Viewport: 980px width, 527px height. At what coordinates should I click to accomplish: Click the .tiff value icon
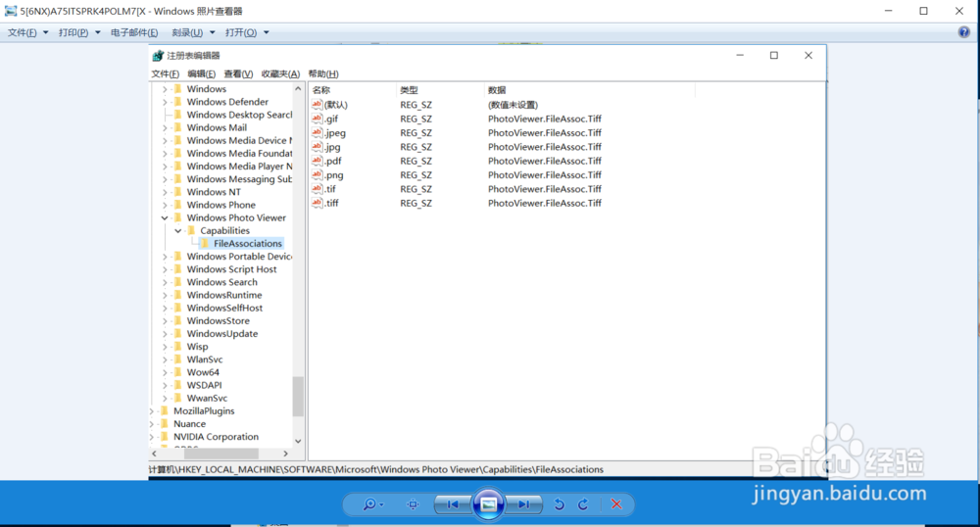pyautogui.click(x=318, y=203)
